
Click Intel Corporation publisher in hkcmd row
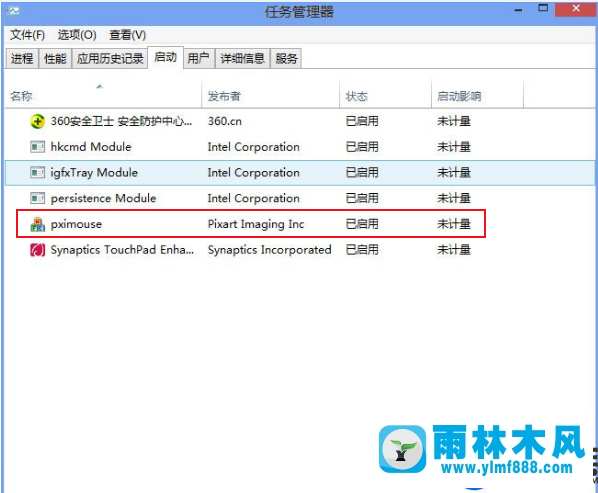(253, 147)
